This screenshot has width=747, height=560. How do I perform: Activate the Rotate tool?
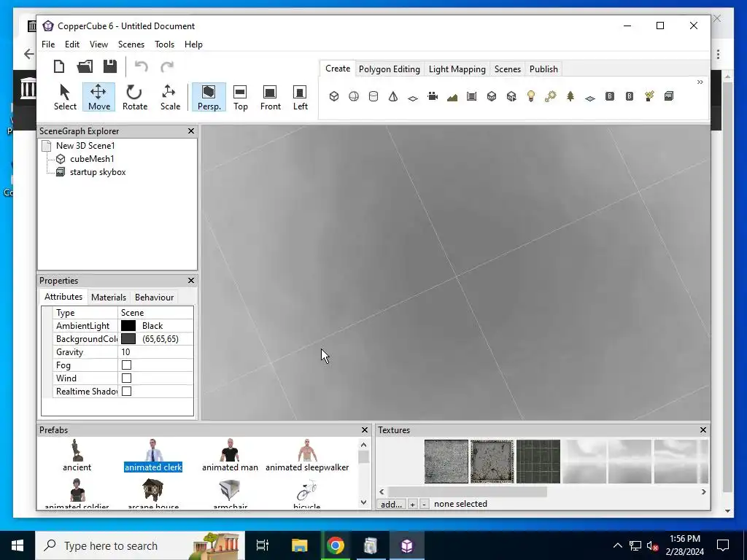(135, 97)
